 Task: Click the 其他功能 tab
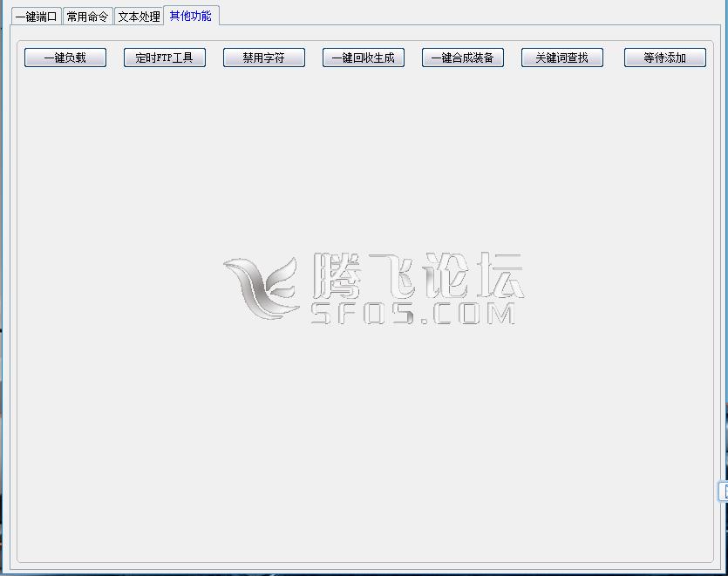pos(191,16)
